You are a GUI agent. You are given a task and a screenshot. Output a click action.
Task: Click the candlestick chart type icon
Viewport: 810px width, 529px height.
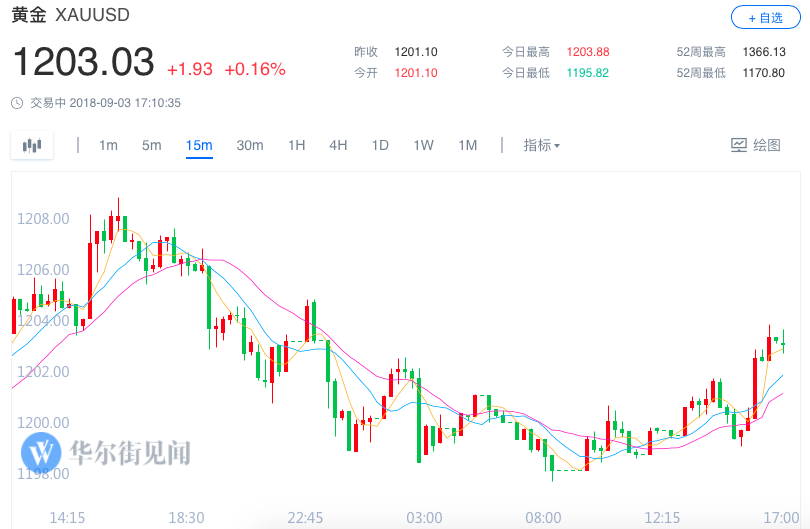[32, 145]
